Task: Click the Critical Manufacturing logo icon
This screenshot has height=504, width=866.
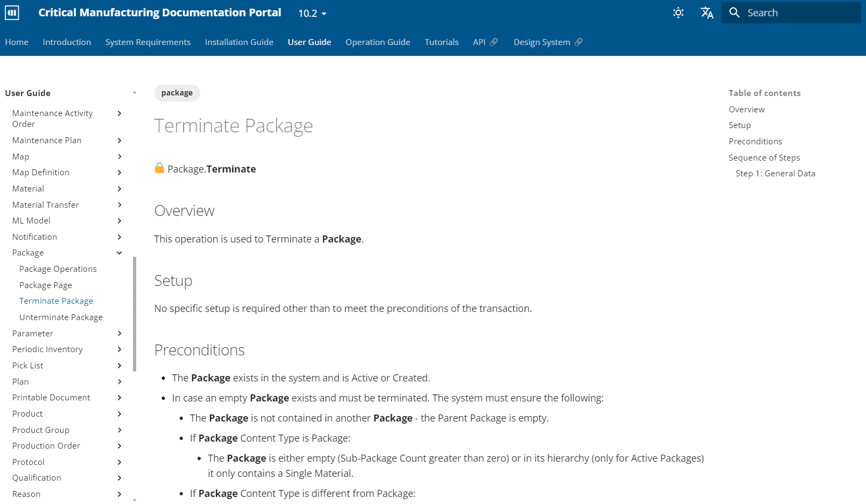Action: click(12, 12)
